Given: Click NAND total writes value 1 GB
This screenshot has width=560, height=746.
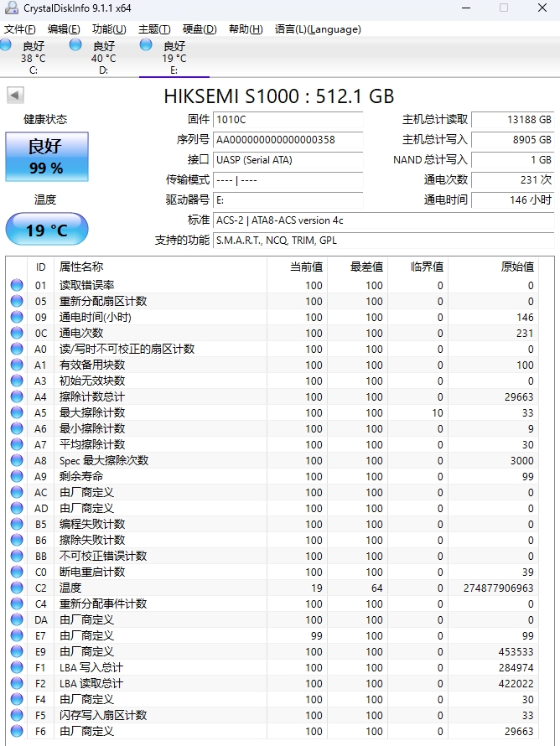Looking at the screenshot, I should (x=512, y=160).
